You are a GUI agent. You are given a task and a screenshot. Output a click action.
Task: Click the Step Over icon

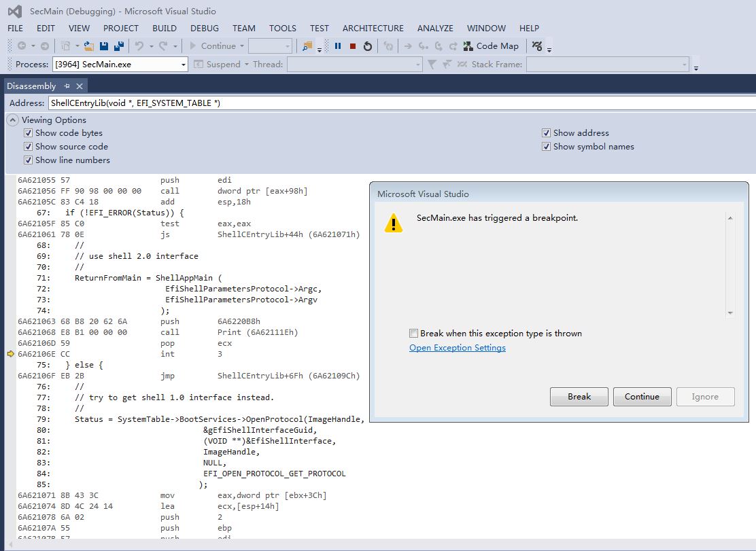tap(439, 46)
